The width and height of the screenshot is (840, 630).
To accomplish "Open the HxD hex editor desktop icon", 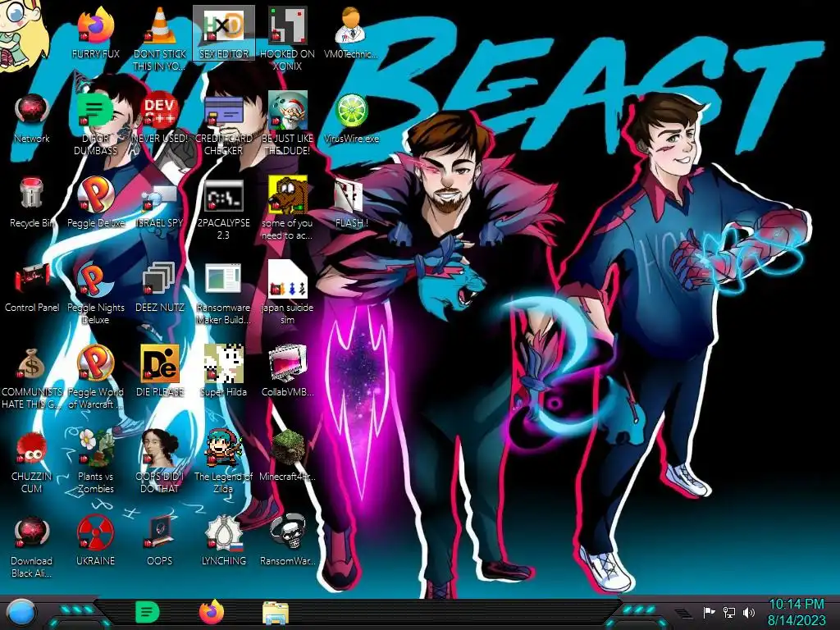I will tap(224, 25).
